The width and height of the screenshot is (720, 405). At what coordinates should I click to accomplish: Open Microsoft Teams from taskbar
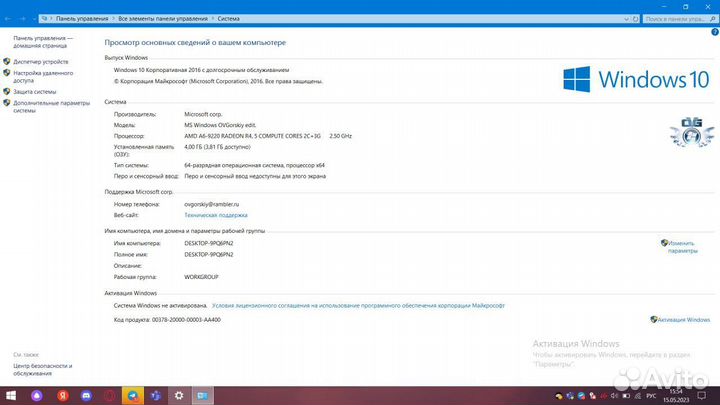pos(156,395)
